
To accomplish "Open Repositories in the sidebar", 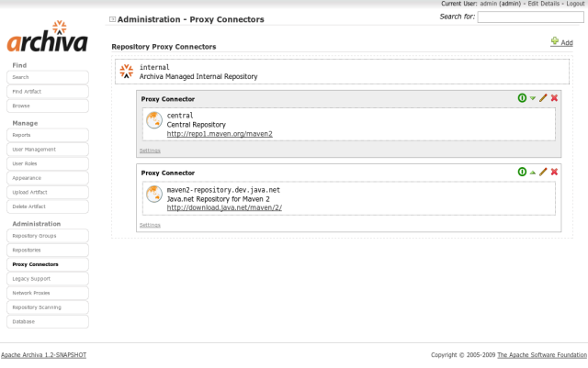I will (48, 250).
